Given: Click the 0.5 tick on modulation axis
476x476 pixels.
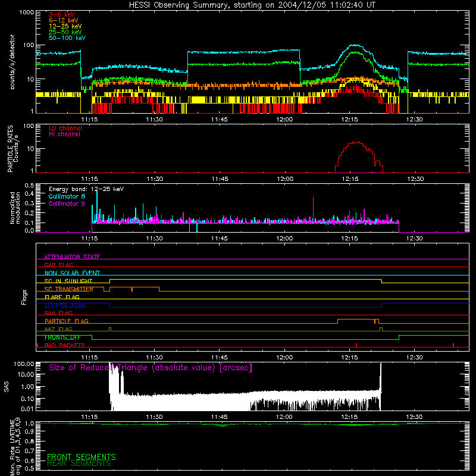Looking at the screenshot, I should (29, 185).
